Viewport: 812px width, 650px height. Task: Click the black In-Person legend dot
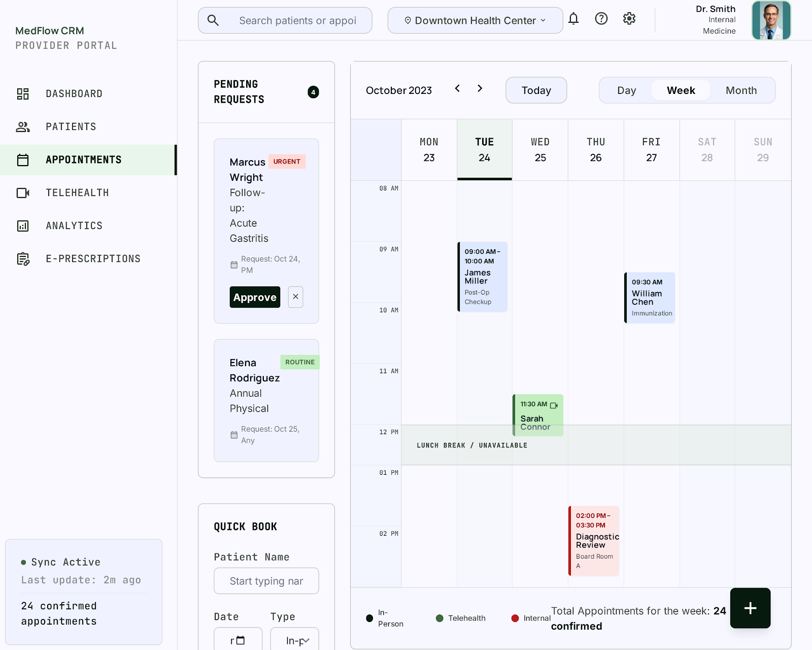coord(369,619)
